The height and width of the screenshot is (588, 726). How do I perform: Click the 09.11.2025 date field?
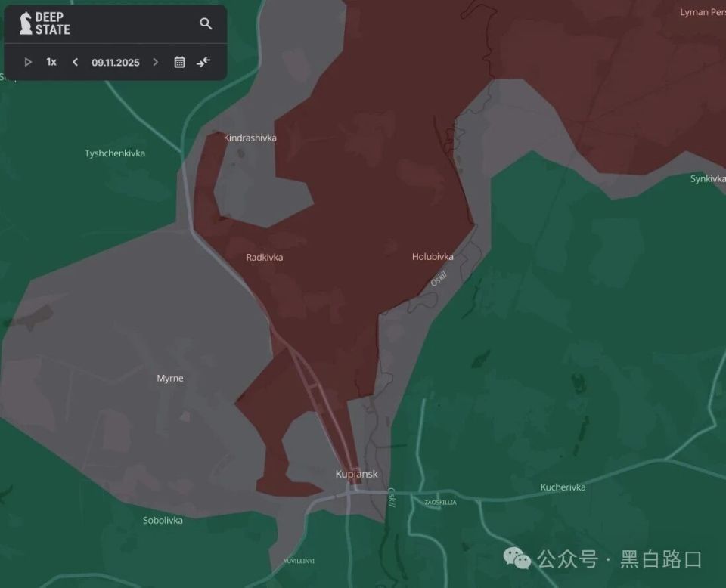click(x=115, y=63)
